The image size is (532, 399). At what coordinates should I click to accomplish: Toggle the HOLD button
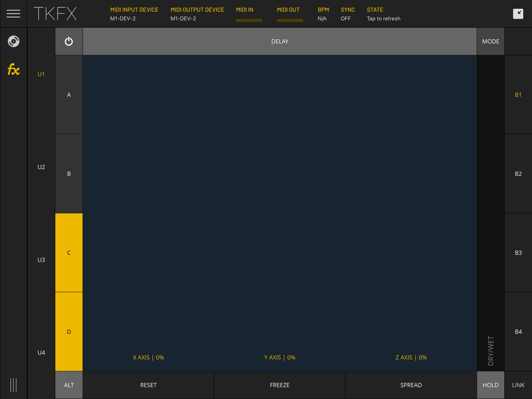[490, 385]
